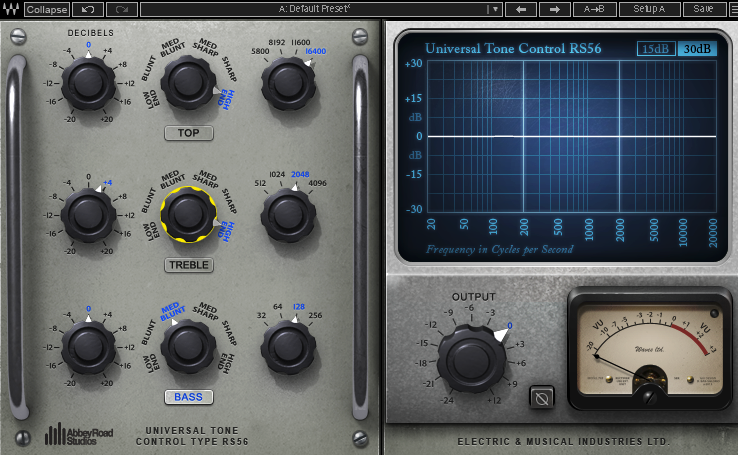The image size is (738, 455).
Task: Click the EQ curve graph display
Action: (x=572, y=136)
